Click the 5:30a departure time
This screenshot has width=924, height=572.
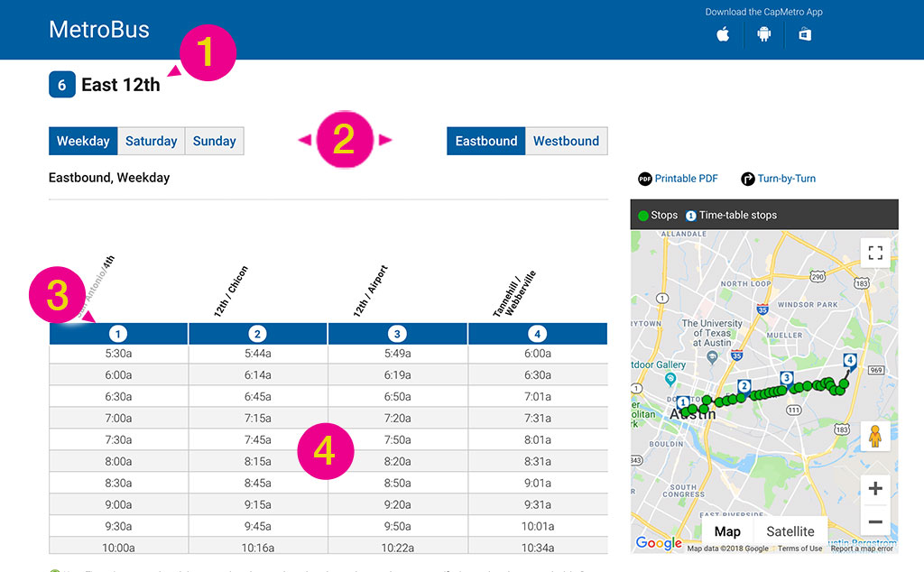(x=118, y=354)
